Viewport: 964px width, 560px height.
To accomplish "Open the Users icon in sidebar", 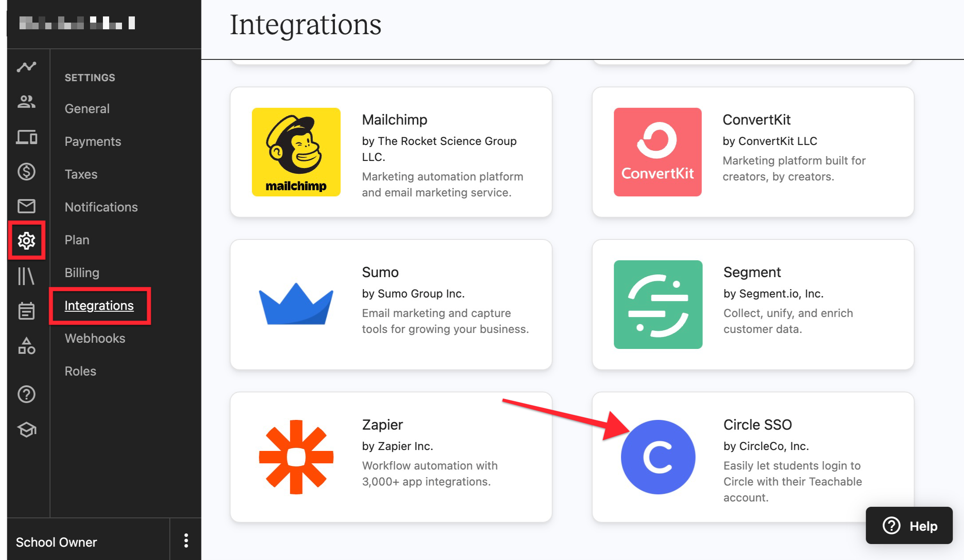I will [27, 102].
